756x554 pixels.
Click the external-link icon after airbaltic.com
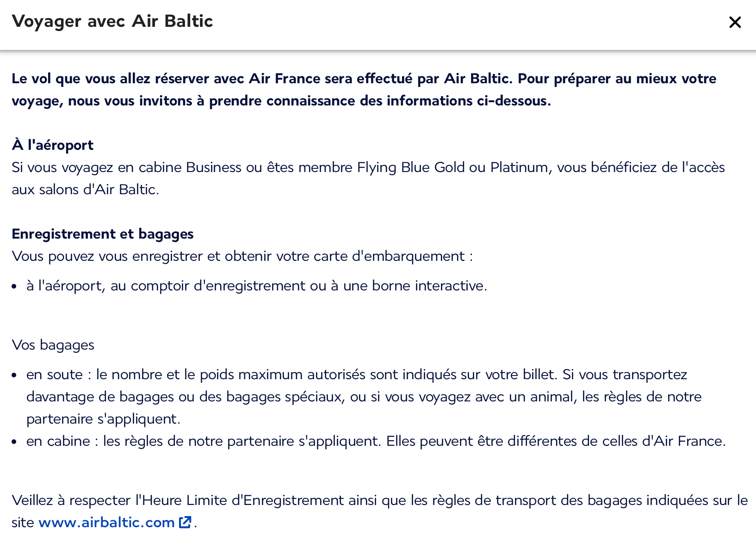tap(185, 522)
